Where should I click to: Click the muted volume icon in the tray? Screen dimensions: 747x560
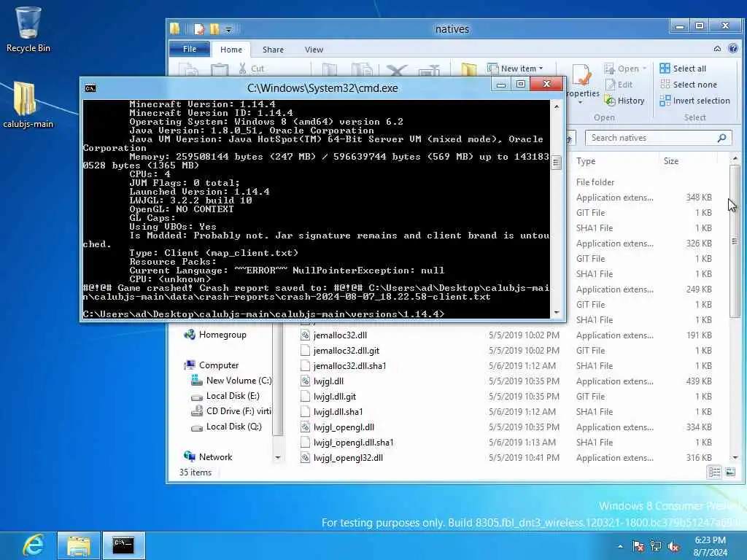click(673, 546)
